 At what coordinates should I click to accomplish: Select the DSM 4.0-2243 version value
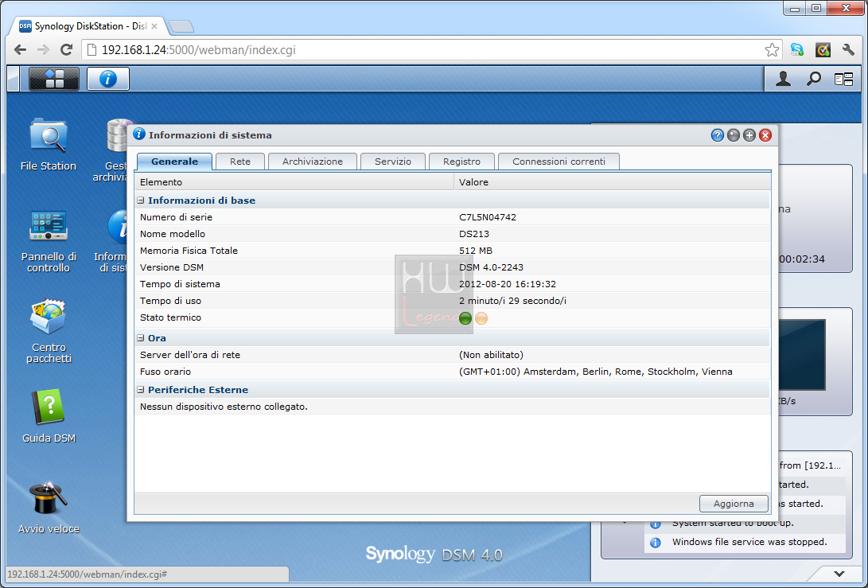click(x=491, y=267)
